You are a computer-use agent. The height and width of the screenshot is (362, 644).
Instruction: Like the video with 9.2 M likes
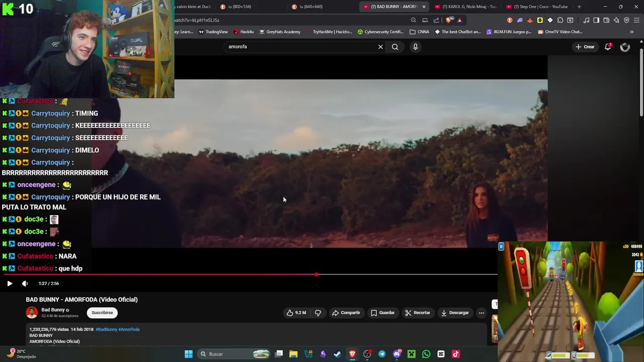tap(296, 313)
